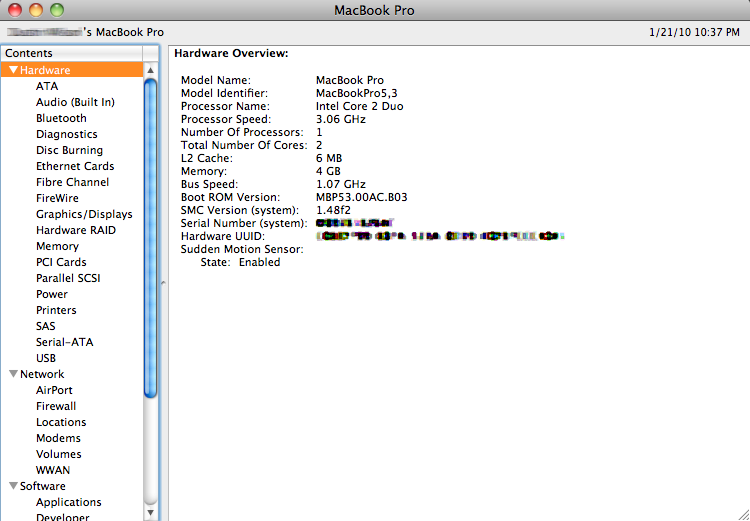Image resolution: width=750 pixels, height=521 pixels.
Task: Select Disc Burning entry
Action: pyautogui.click(x=69, y=150)
